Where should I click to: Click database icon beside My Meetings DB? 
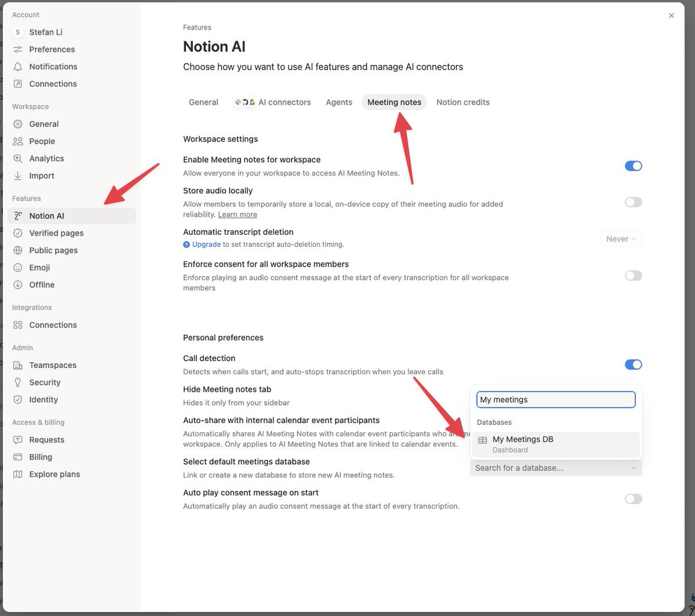tap(482, 440)
